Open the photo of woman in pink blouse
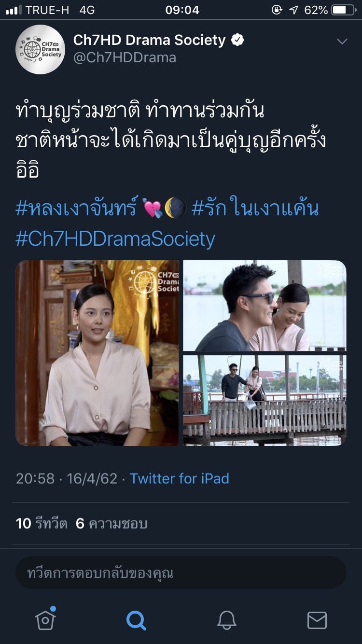Viewport: 362px width, 644px height. [x=97, y=353]
